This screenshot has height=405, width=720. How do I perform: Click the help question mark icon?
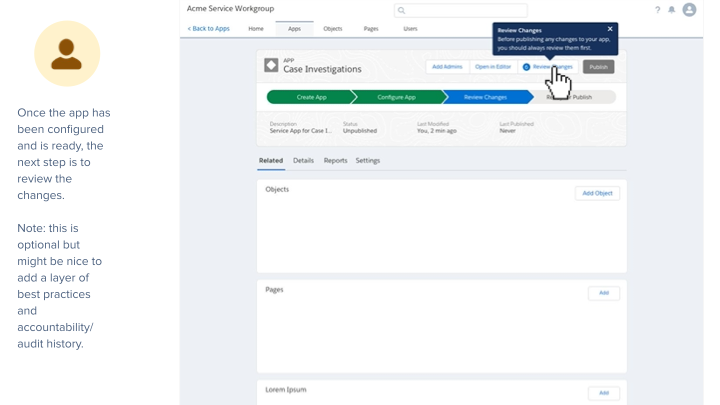[658, 10]
